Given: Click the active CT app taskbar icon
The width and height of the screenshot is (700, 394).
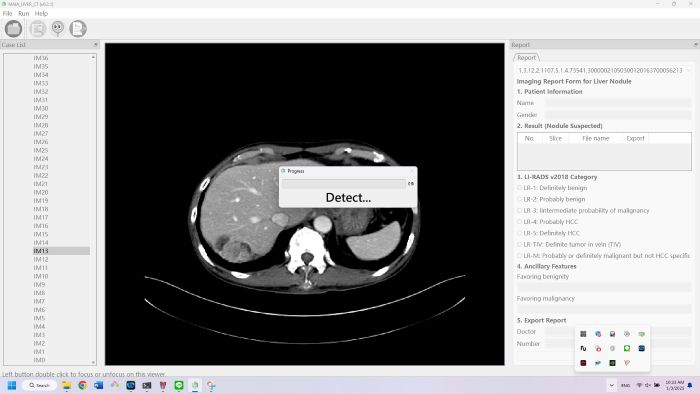Looking at the screenshot, I should (195, 385).
